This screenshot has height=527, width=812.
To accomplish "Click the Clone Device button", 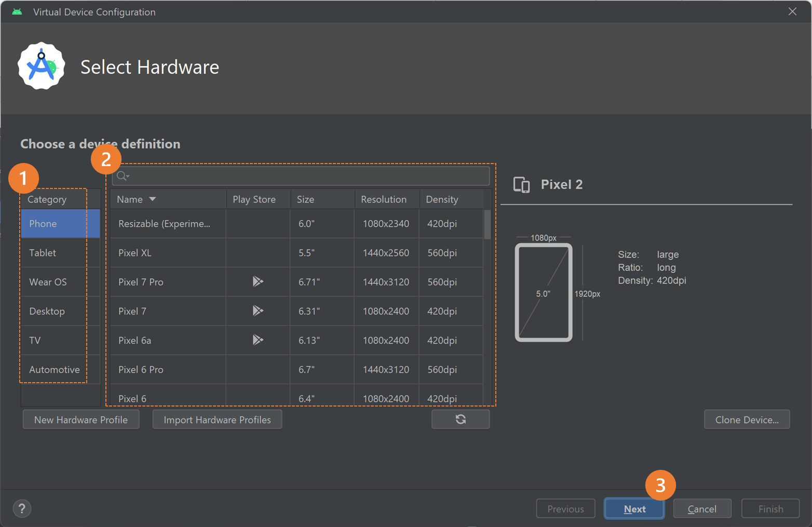I will pyautogui.click(x=747, y=420).
